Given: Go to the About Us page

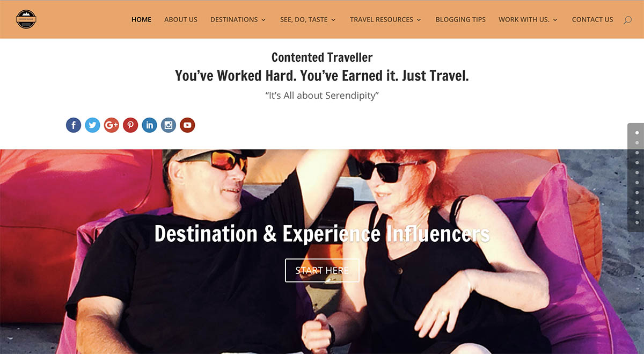Looking at the screenshot, I should 181,19.
